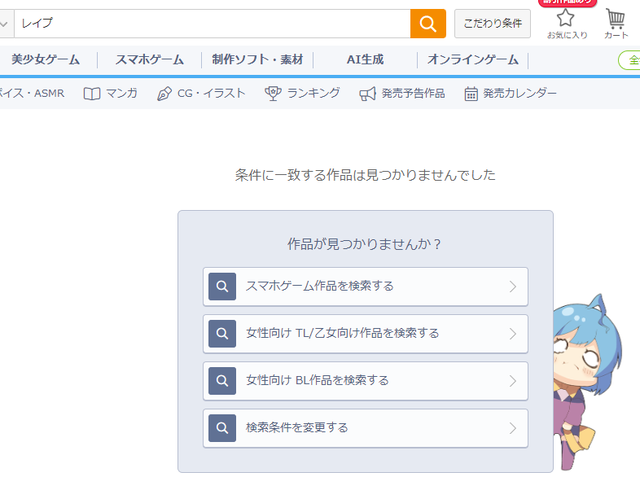Click chevron on スマホゲーム作品を検索する row
The width and height of the screenshot is (640, 477).
513,287
